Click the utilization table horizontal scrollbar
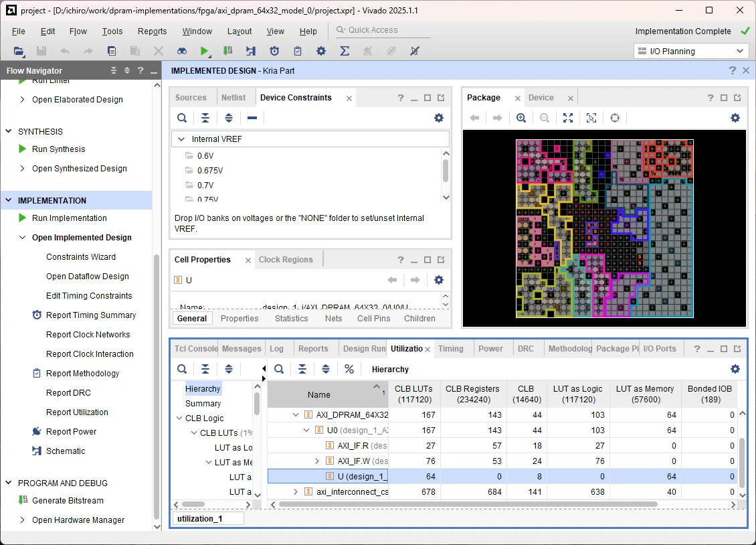The height and width of the screenshot is (545, 756). [x=468, y=504]
